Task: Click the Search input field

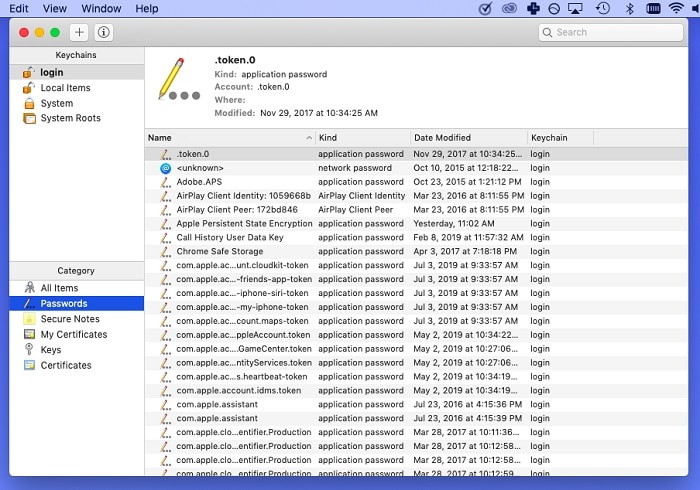Action: [611, 32]
